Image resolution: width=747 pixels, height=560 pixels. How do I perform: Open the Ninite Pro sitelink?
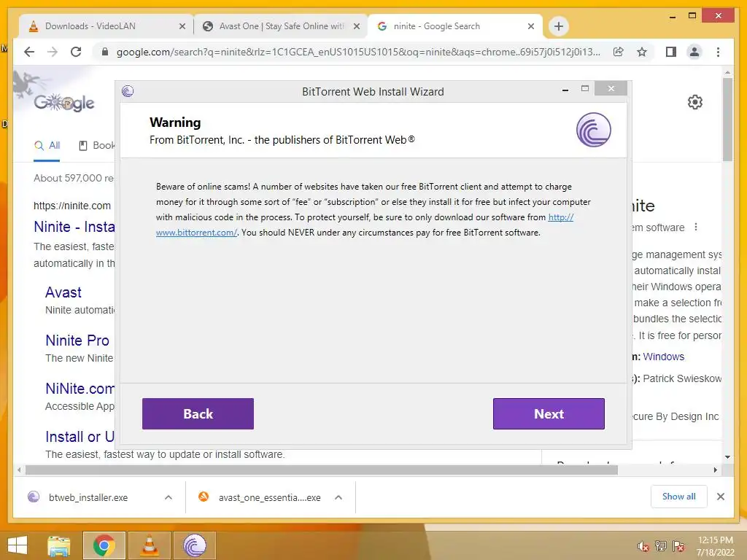tap(77, 340)
